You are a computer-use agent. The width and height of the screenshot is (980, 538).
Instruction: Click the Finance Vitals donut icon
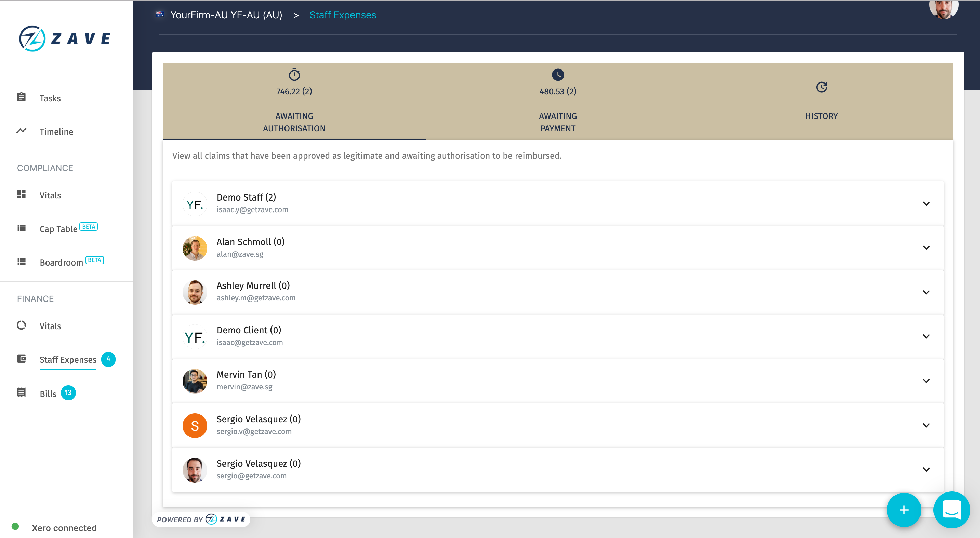click(21, 325)
